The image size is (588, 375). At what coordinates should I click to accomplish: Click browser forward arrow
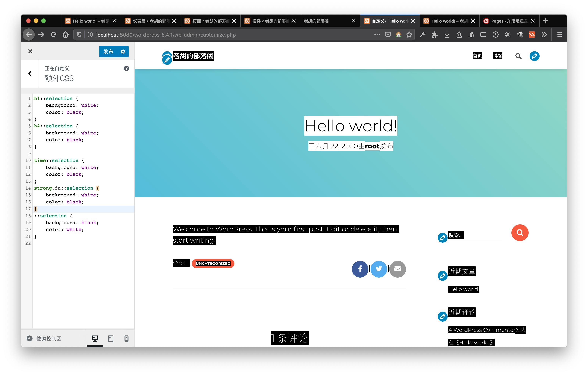click(x=41, y=35)
